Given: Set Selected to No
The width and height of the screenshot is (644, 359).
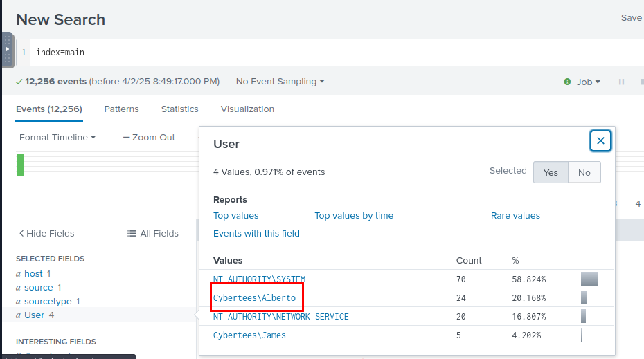Looking at the screenshot, I should [584, 172].
